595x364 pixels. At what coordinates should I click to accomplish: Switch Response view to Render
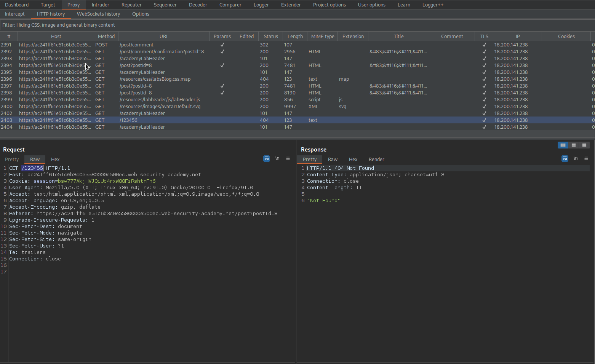376,159
